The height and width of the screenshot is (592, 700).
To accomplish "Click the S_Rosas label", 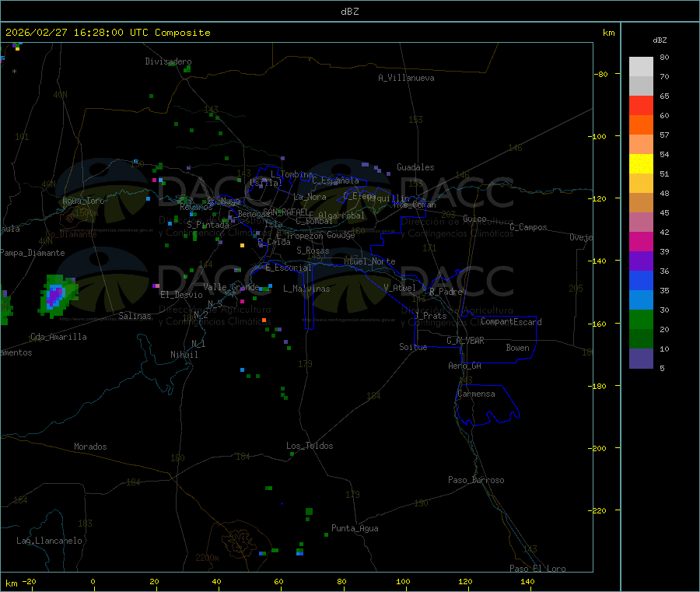I will pyautogui.click(x=313, y=250).
